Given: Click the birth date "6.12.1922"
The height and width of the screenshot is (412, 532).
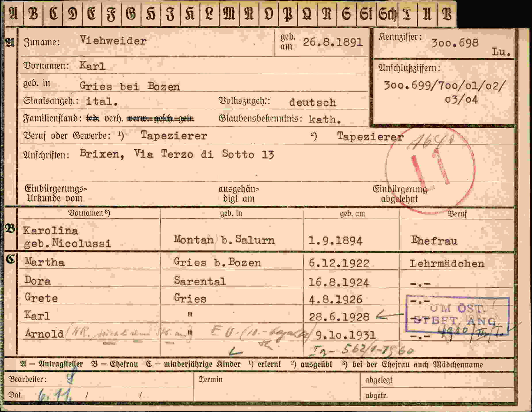Looking at the screenshot, I should (x=339, y=263).
